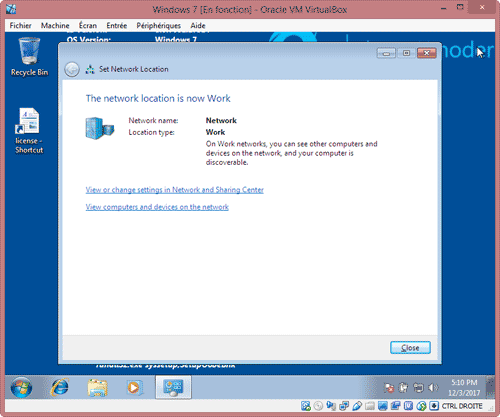
Task: Click VirtualBox mouse integration indicator
Action: pyautogui.click(x=421, y=406)
